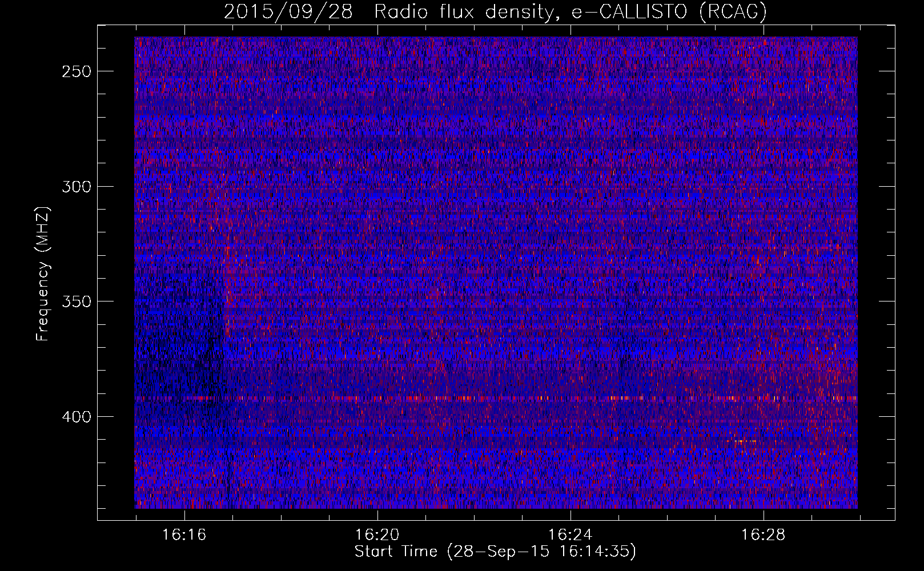Click the 16:24 time tick label

tap(570, 535)
